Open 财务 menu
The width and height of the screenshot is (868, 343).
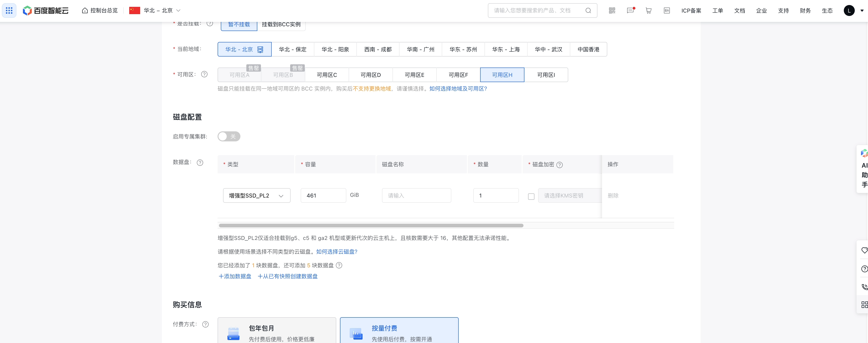point(805,10)
